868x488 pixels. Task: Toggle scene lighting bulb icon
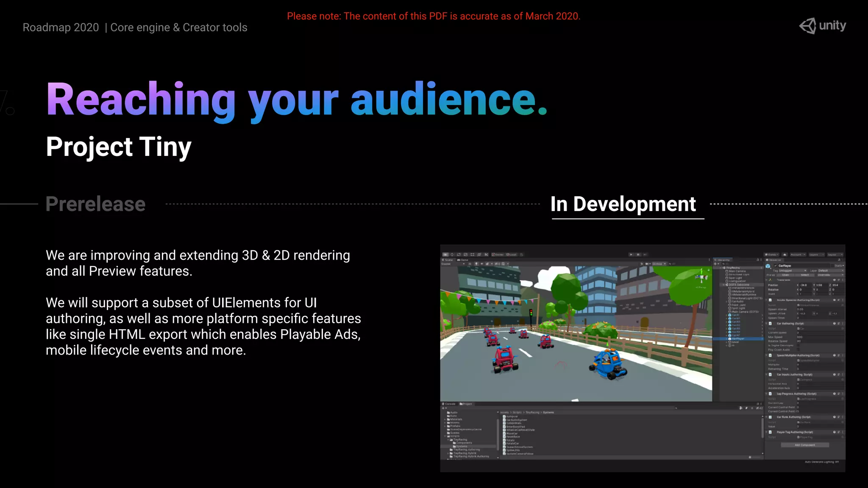[476, 264]
